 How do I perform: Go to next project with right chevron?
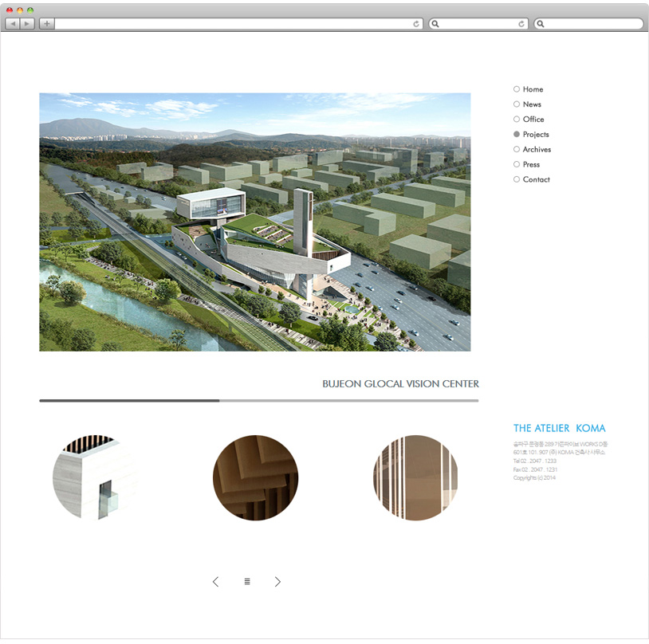pos(277,582)
